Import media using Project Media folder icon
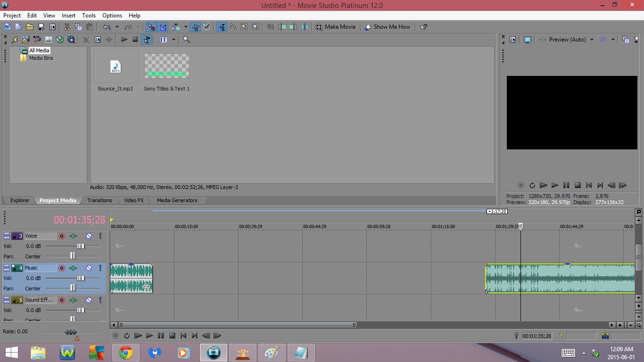The height and width of the screenshot is (362, 644). click(x=26, y=40)
